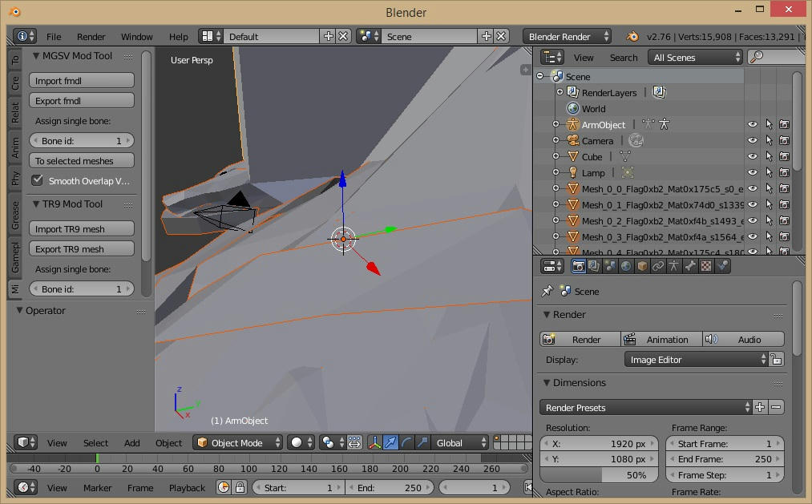Expand the ArmObject tree item
The width and height of the screenshot is (812, 504).
555,125
